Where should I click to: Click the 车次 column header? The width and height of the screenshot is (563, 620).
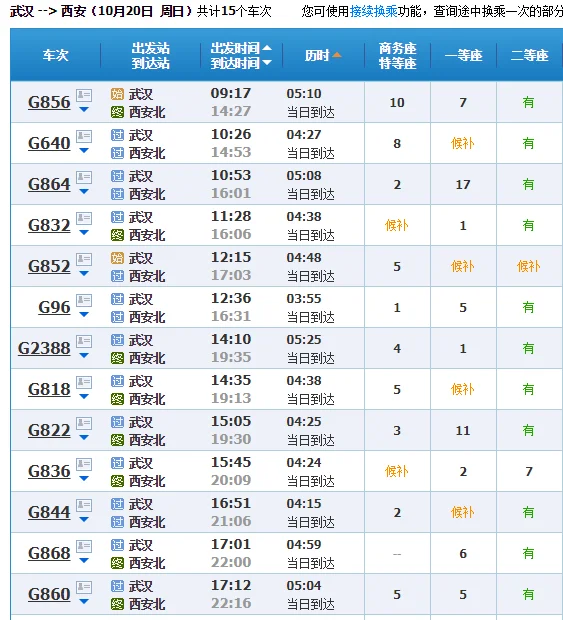pos(56,55)
